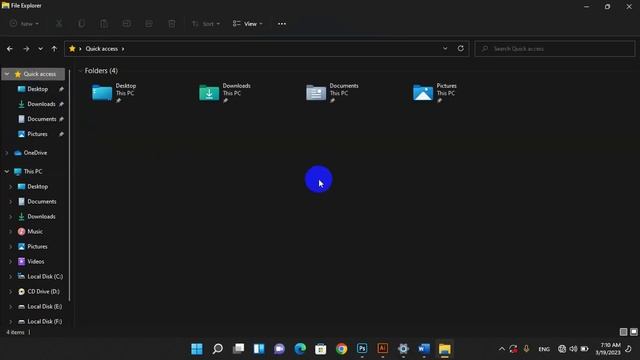Launch Google Chrome from taskbar
This screenshot has width=640, height=360.
(341, 349)
